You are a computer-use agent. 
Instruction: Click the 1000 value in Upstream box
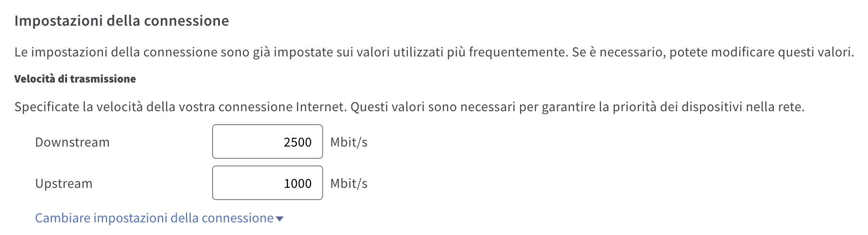pyautogui.click(x=298, y=184)
